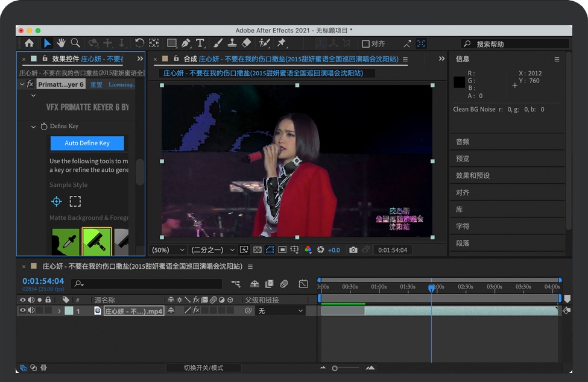Choose the rectangle sample style icon
Screen dimensions: 588x382
pos(75,201)
